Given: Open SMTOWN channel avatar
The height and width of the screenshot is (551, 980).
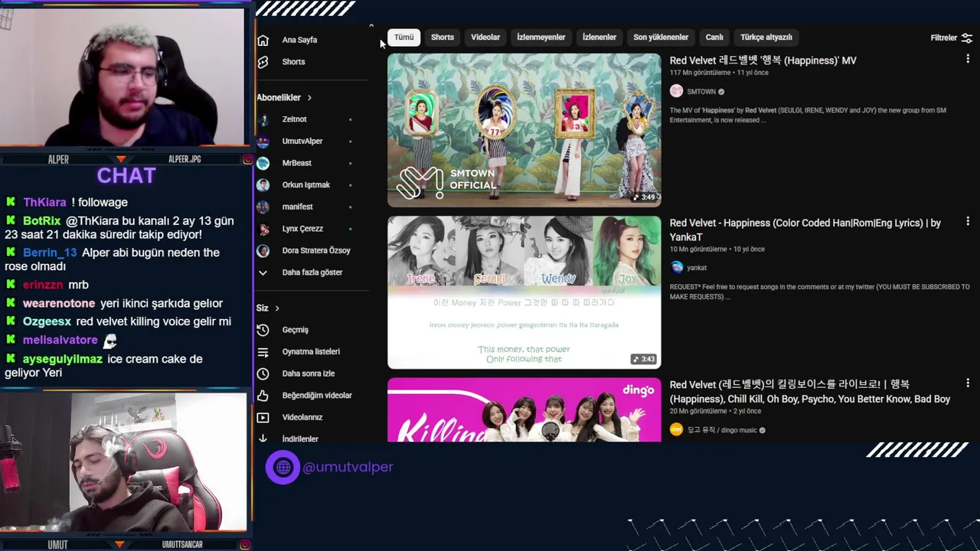Looking at the screenshot, I should [x=676, y=91].
